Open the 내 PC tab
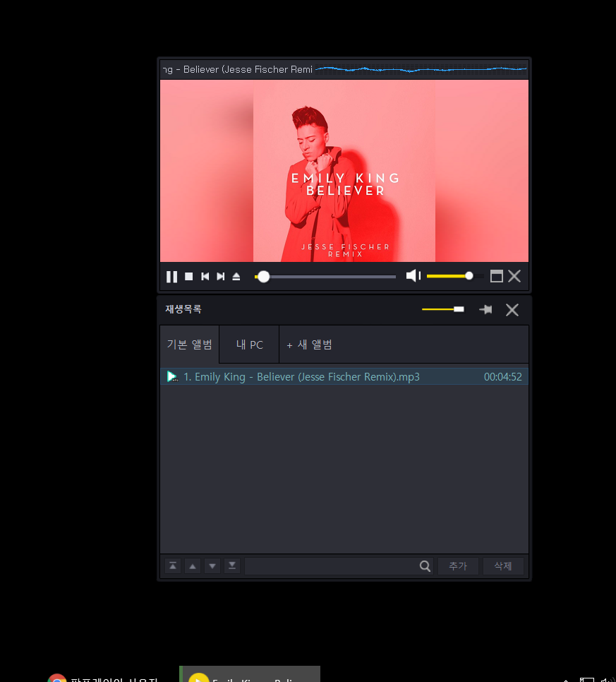616x682 pixels. pos(249,345)
